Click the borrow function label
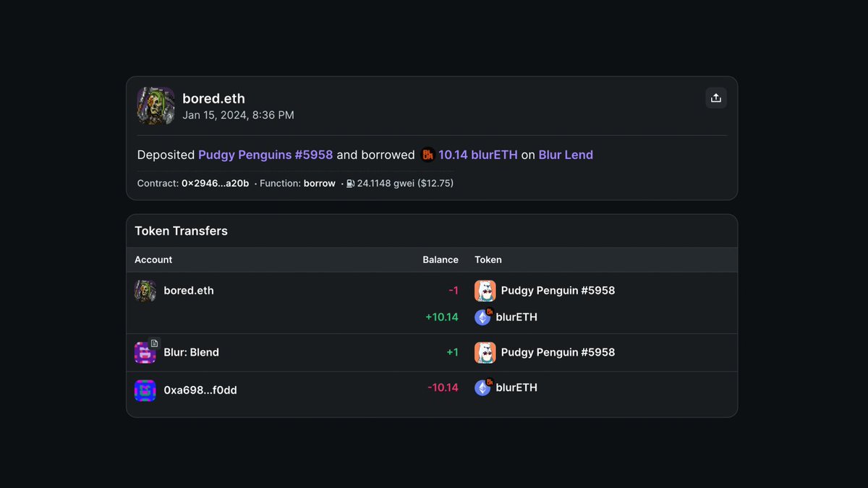868x488 pixels. 319,183
